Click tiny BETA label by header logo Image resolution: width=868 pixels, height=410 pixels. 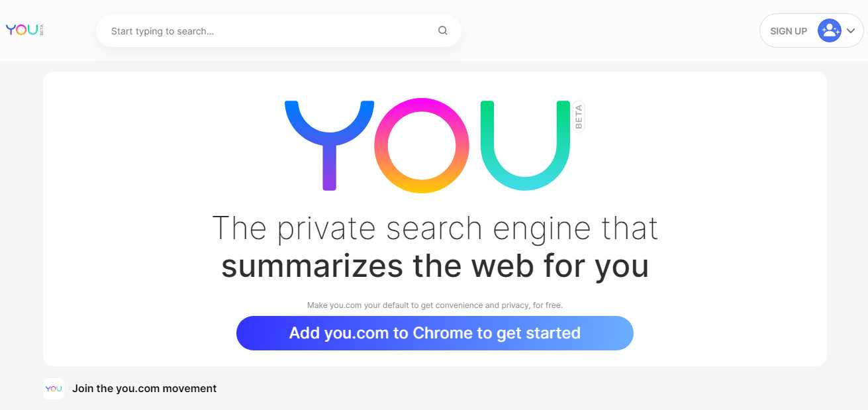point(42,30)
